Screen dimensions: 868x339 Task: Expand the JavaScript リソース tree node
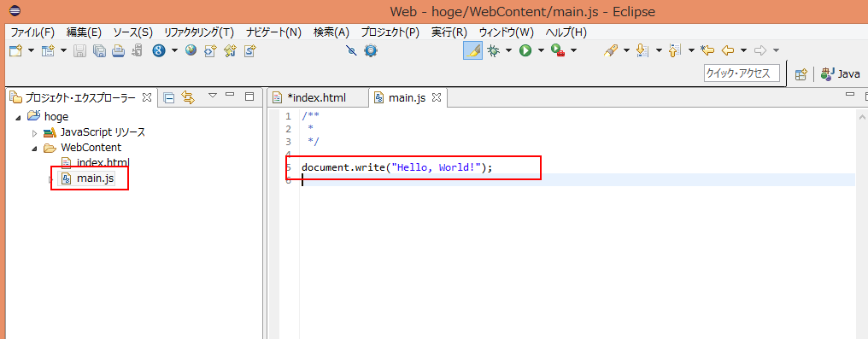click(x=34, y=132)
